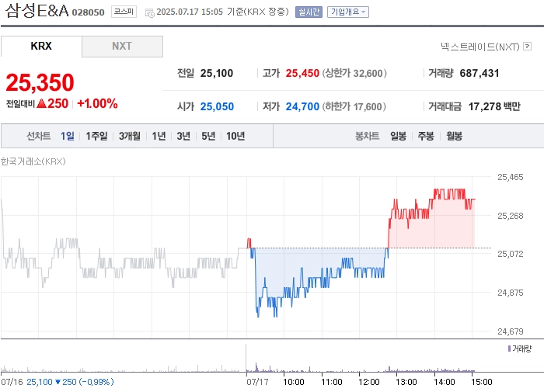Click the stock code 028050

point(88,12)
